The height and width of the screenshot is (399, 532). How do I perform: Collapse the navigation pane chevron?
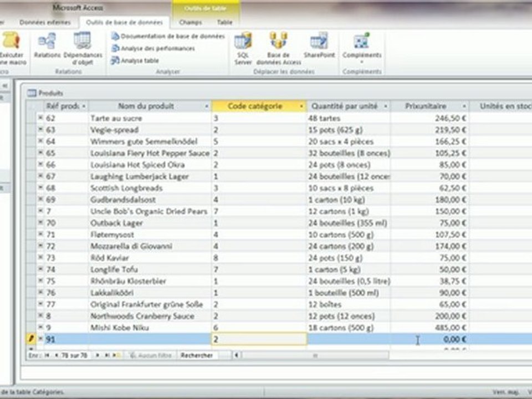[4, 86]
